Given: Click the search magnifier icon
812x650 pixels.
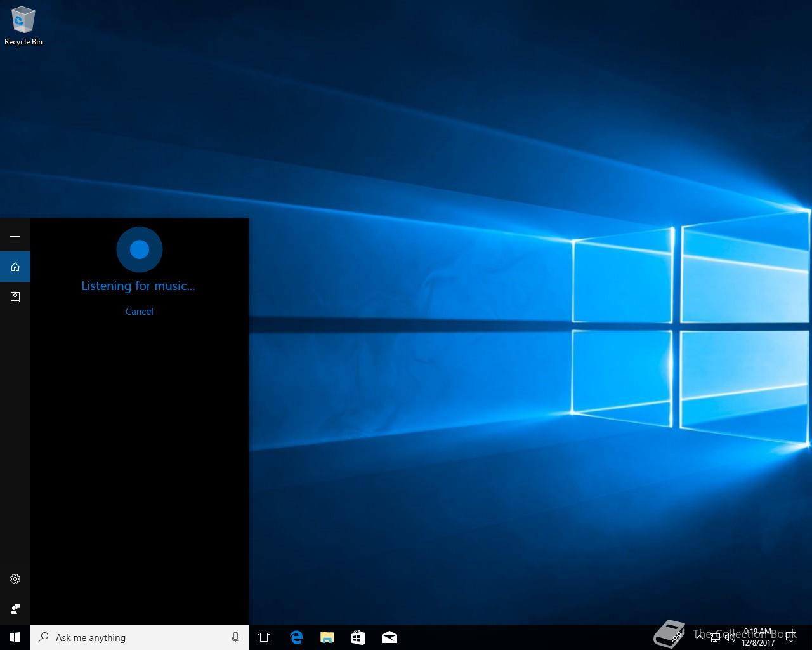Looking at the screenshot, I should point(43,637).
